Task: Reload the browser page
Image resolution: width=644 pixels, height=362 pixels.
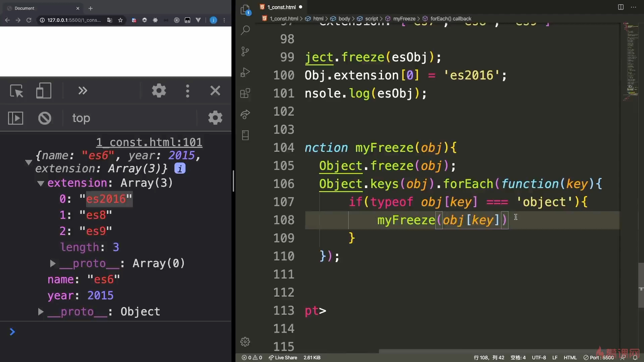Action: click(29, 20)
